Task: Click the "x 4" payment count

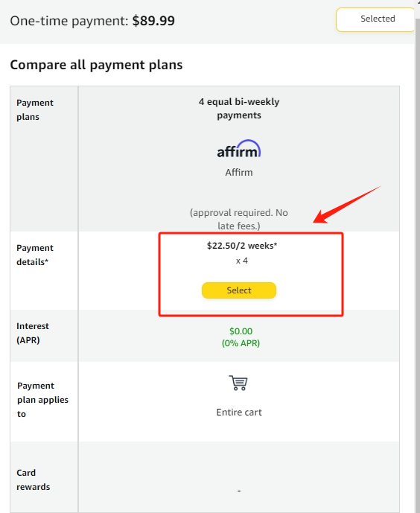Action: coord(242,261)
